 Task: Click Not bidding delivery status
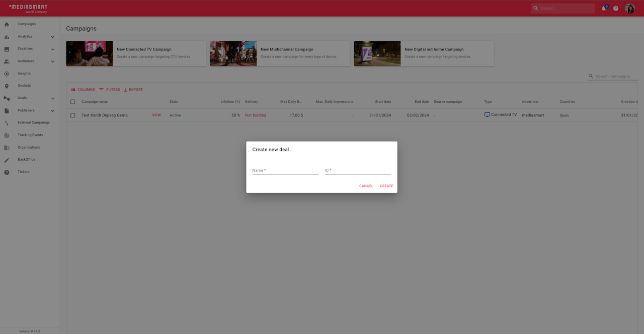click(256, 115)
